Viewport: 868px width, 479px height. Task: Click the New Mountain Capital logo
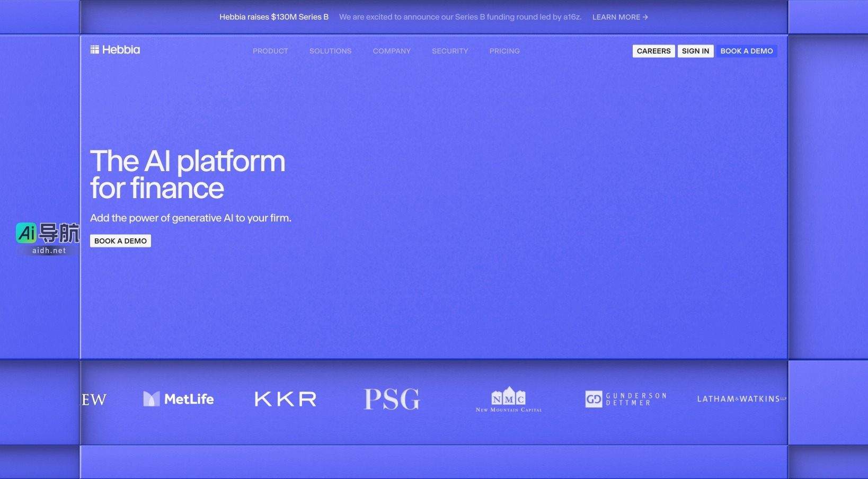[x=509, y=400]
